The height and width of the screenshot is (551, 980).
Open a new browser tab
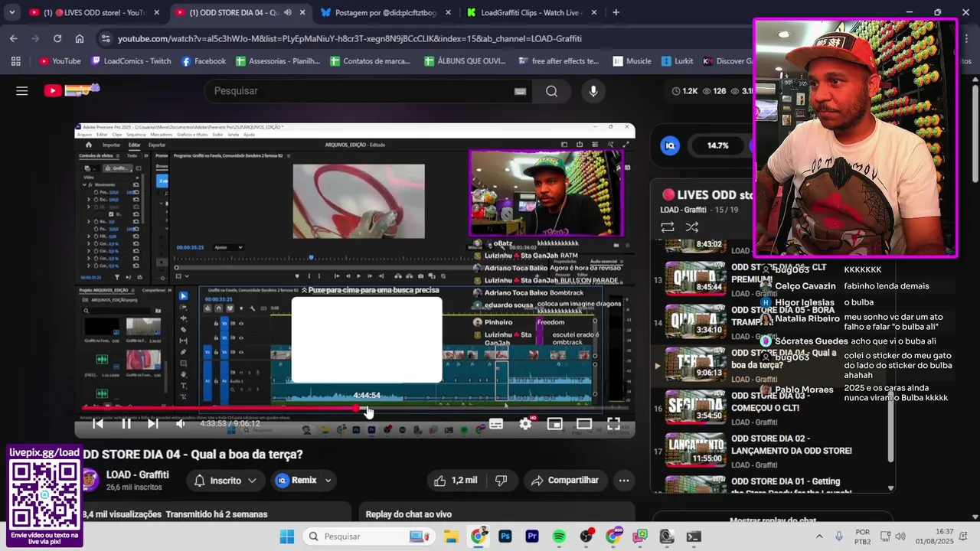[x=616, y=12]
